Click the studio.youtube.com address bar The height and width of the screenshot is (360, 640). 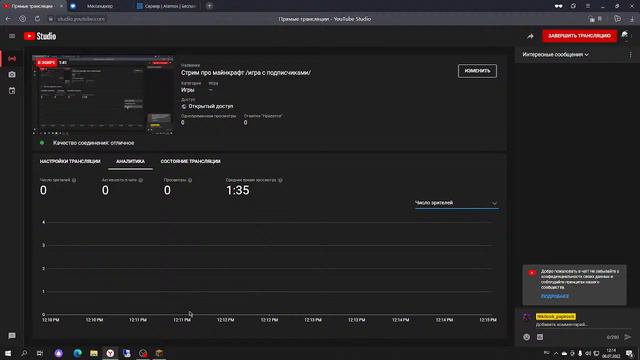coord(81,19)
